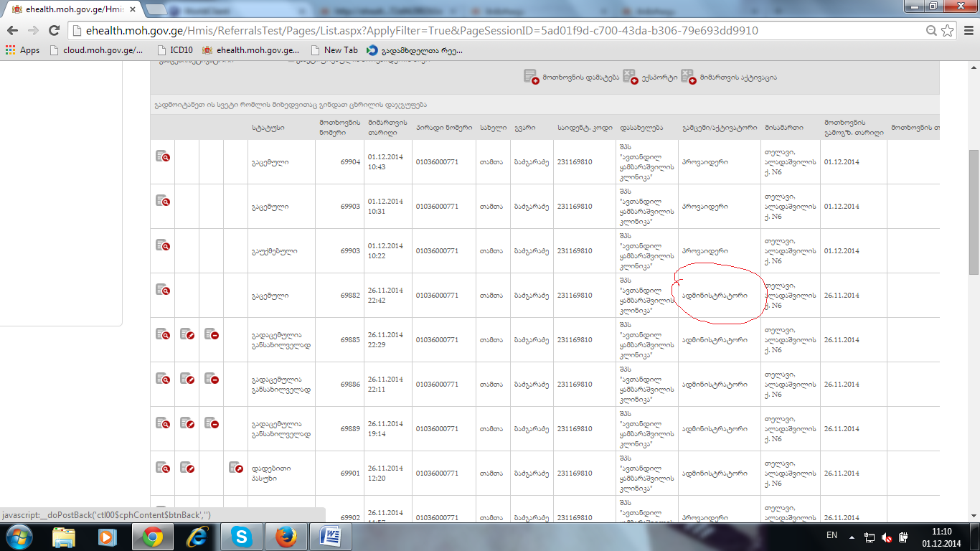Screen dimensions: 980x551
Task: Open edit icon for request 69885
Action: tap(187, 334)
